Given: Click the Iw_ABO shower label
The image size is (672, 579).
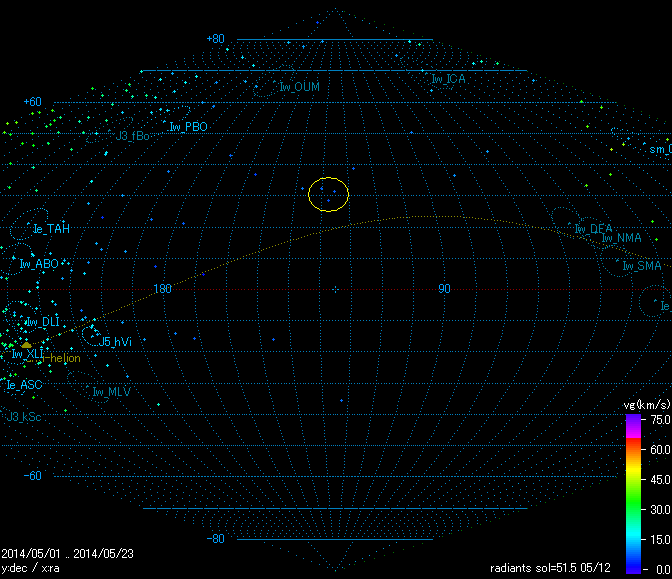Looking at the screenshot, I should (x=39, y=264).
